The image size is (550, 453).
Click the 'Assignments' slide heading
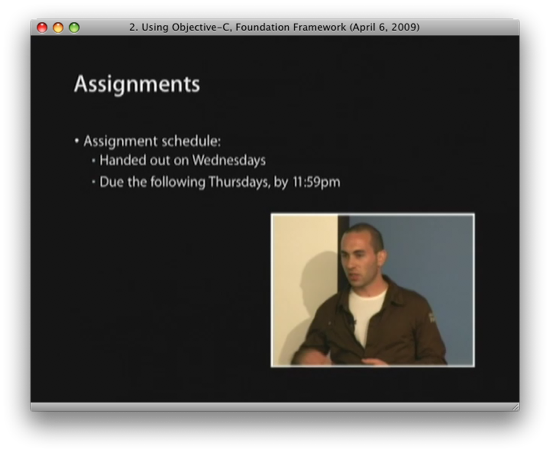coord(137,84)
